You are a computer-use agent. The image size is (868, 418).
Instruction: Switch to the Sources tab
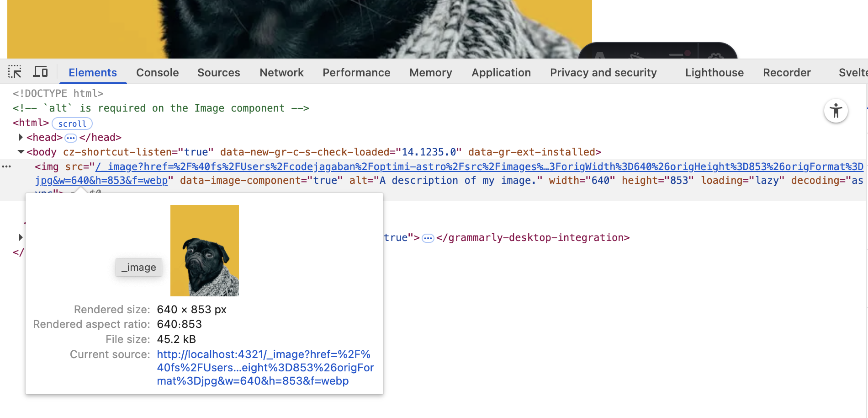pos(218,72)
